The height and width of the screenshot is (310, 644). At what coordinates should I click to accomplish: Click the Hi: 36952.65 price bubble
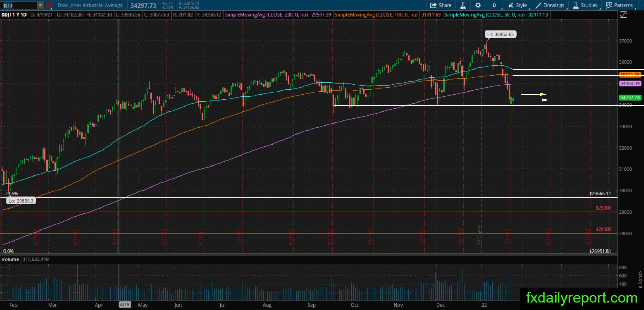[x=500, y=34]
